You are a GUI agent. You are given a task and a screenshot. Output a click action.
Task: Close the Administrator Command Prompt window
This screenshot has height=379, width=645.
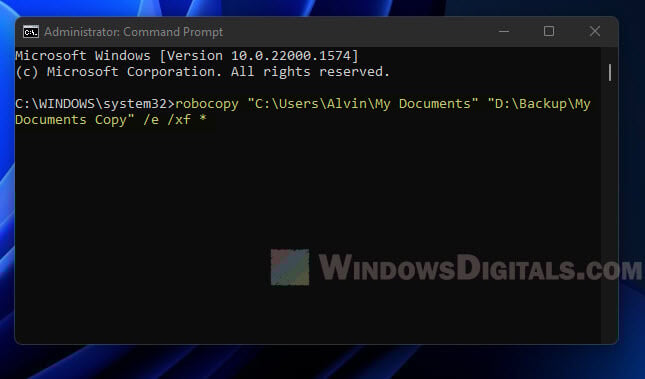coord(595,31)
